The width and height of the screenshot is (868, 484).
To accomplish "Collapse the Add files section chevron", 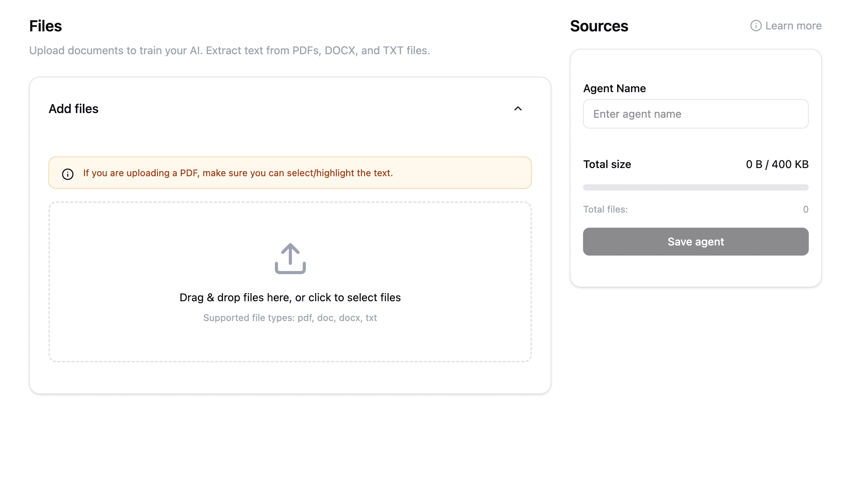I will coord(518,109).
